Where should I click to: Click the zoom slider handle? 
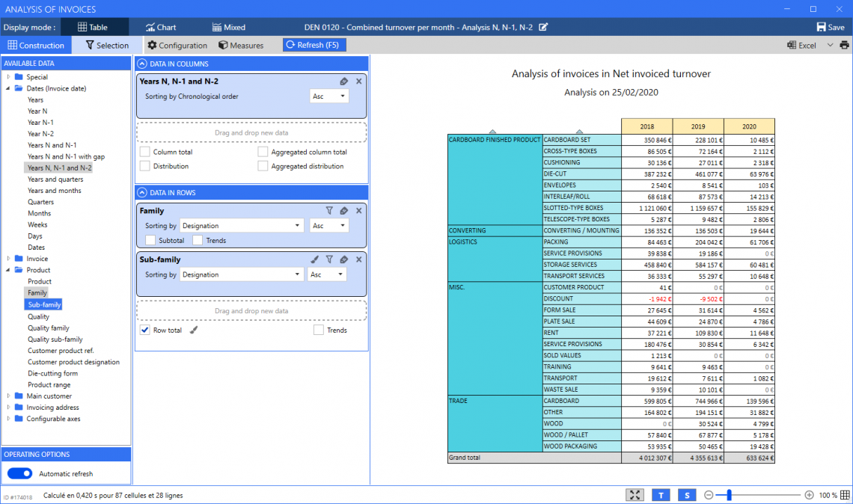tap(730, 495)
